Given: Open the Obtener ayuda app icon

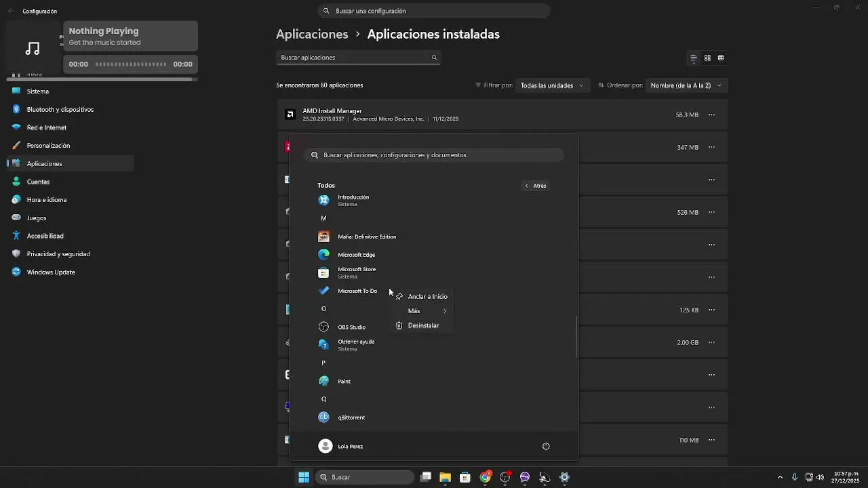Looking at the screenshot, I should pos(323,345).
